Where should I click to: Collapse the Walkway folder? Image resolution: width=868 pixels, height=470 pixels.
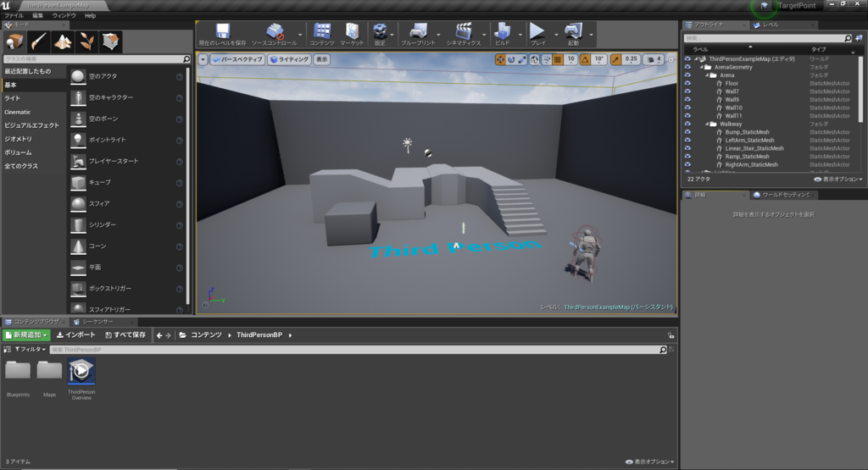pos(707,124)
